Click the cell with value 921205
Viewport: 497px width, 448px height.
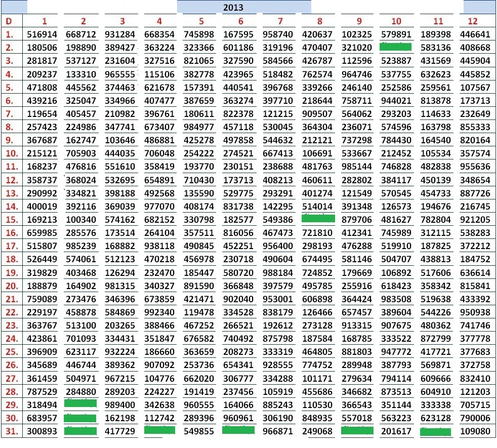475,219
